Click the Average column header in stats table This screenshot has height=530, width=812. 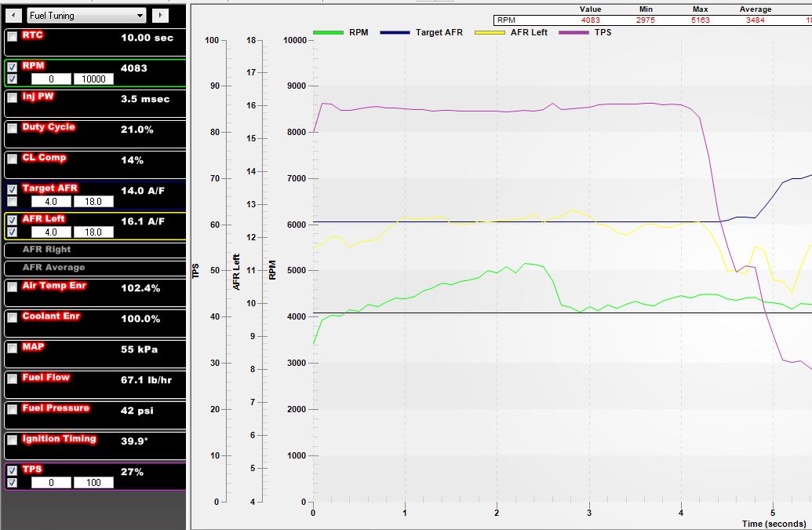(x=755, y=9)
